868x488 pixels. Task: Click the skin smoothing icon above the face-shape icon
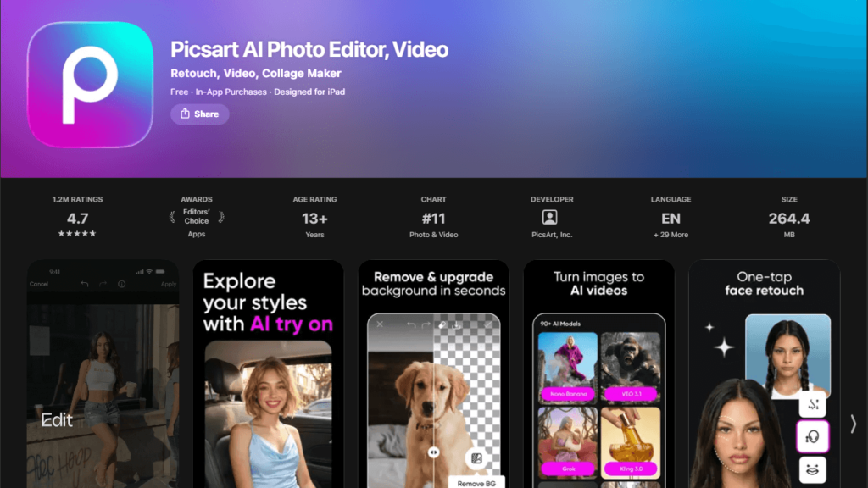click(x=813, y=404)
